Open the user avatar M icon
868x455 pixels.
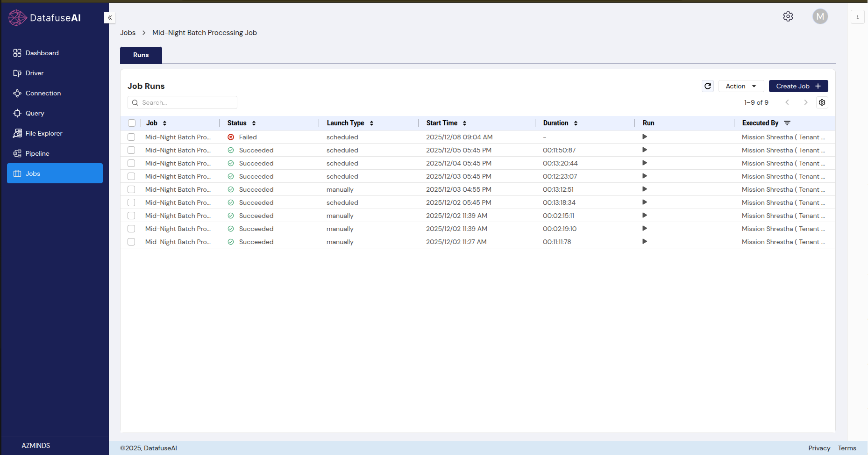click(x=820, y=16)
